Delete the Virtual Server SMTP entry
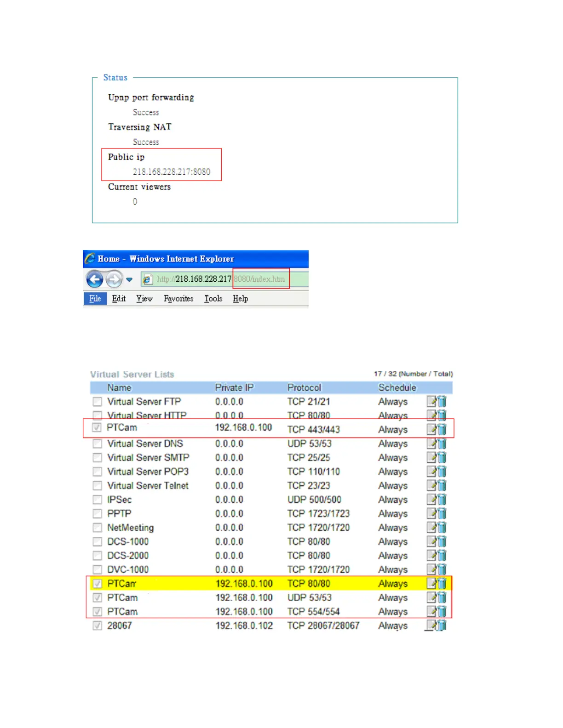This screenshot has height=728, width=563. [x=442, y=457]
